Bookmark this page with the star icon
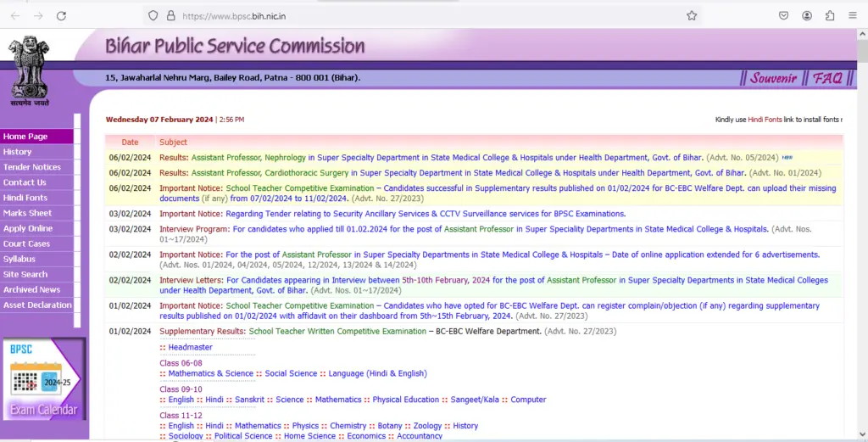 (692, 16)
